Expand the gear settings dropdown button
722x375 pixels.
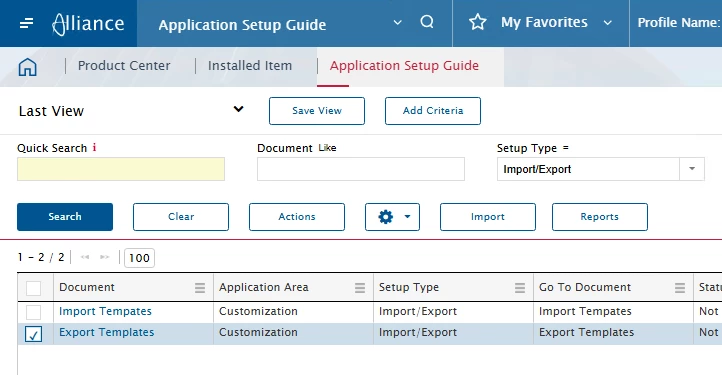392,217
